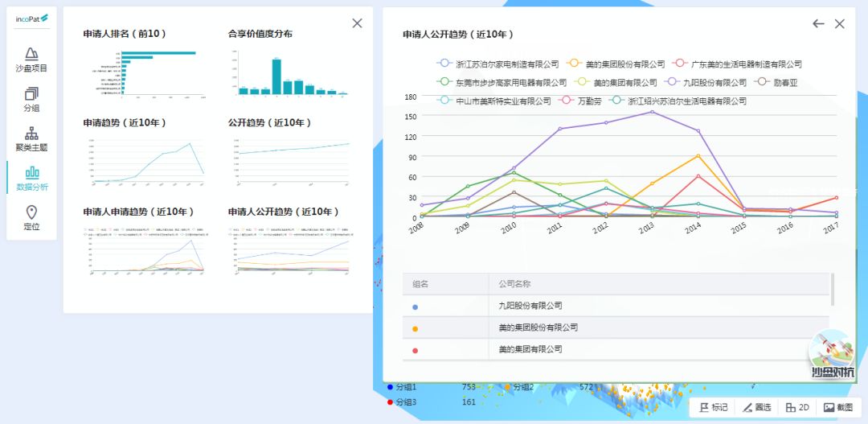The image size is (868, 424).
Task: Open the 定位 sidebar item
Action: point(31,218)
